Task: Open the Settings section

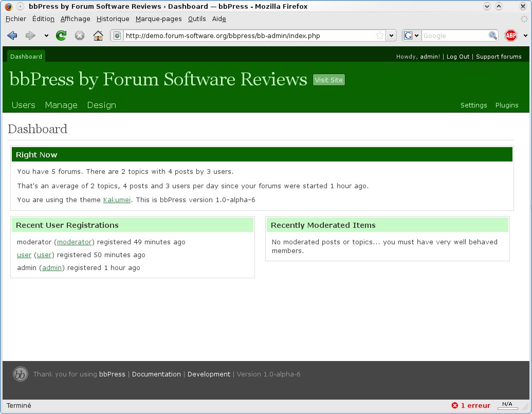Action: point(473,105)
